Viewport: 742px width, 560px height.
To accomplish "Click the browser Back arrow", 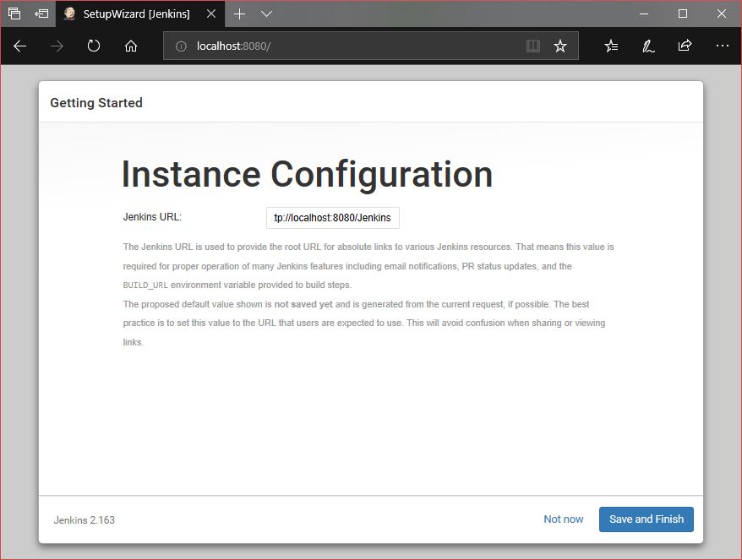I will pyautogui.click(x=20, y=46).
